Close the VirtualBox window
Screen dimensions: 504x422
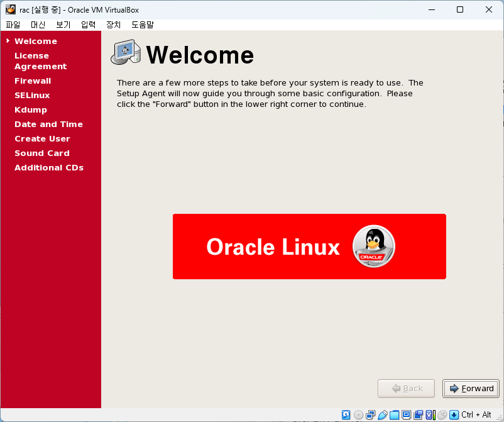[x=488, y=9]
